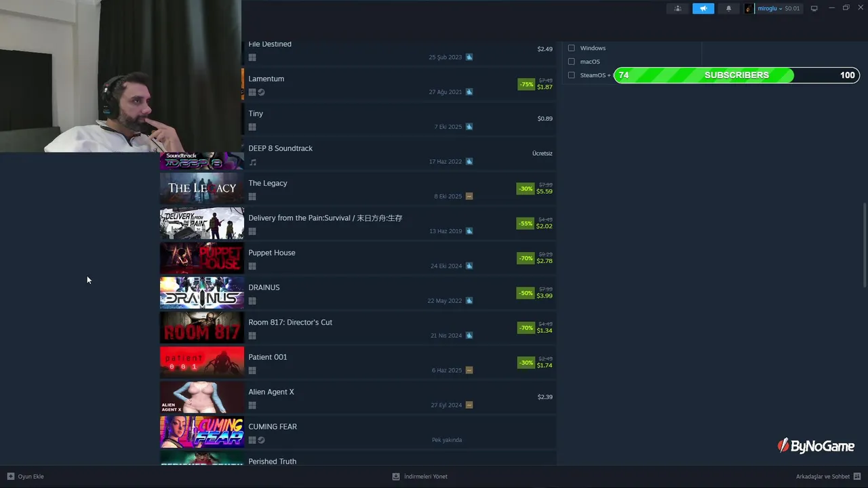Click the $2.39 price for Alien Agent X
Viewport: 868px width, 488px height.
pos(545,397)
